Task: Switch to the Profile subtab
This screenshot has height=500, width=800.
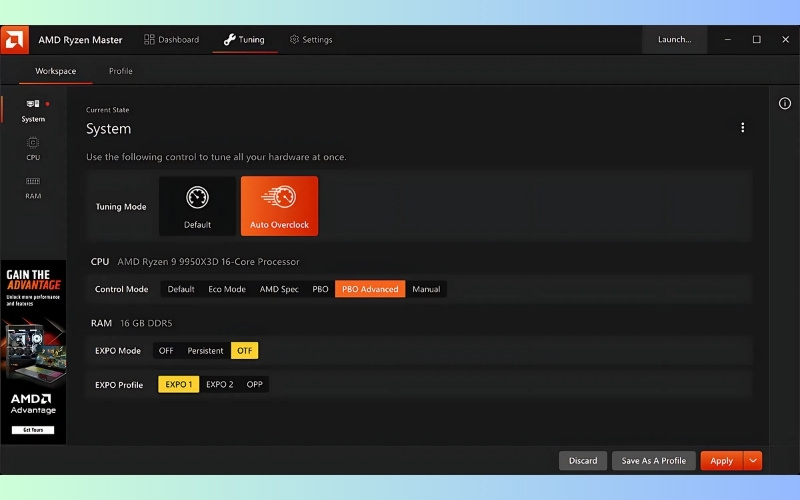Action: 120,71
